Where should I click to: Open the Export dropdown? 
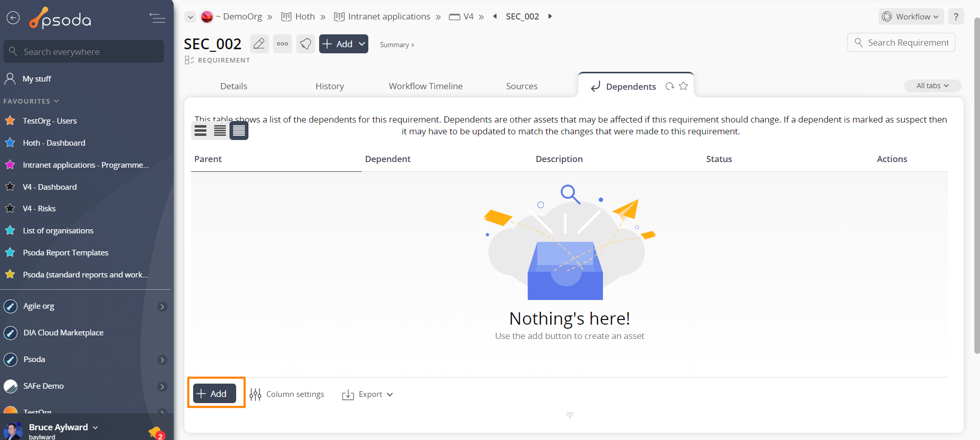(x=368, y=394)
